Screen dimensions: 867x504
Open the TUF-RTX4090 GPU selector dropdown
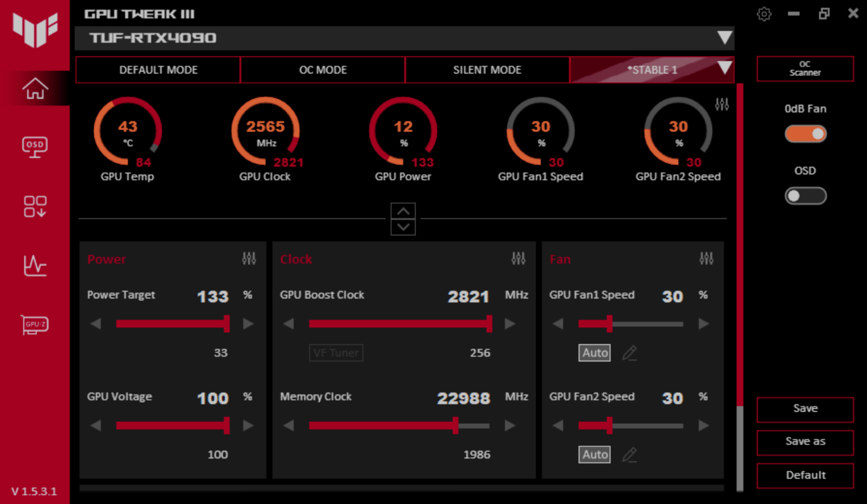[404, 38]
